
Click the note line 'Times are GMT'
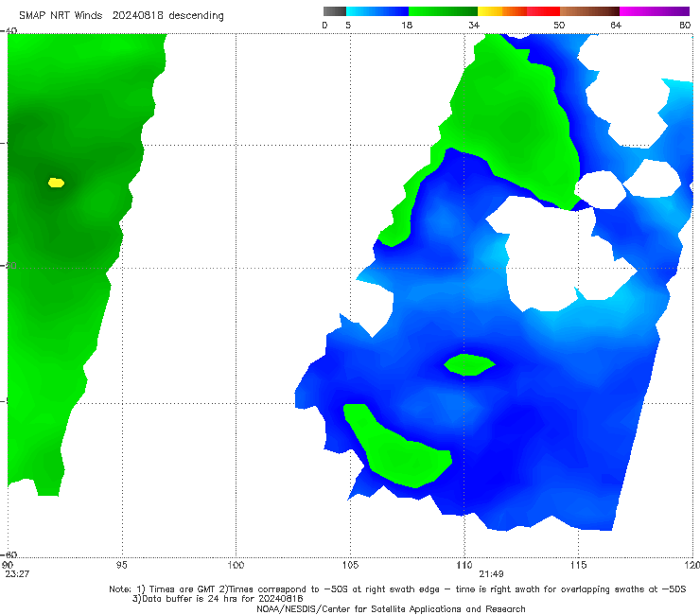click(x=182, y=589)
